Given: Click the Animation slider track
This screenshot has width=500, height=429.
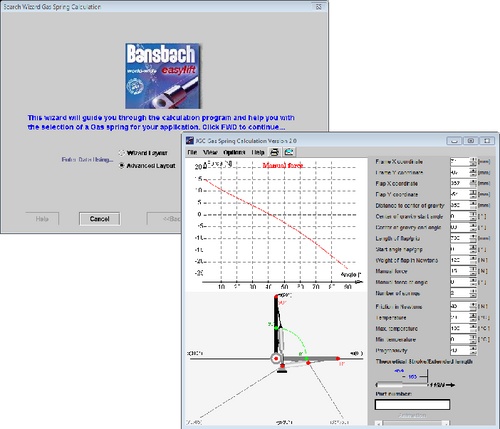Looking at the screenshot, I should (x=412, y=424).
